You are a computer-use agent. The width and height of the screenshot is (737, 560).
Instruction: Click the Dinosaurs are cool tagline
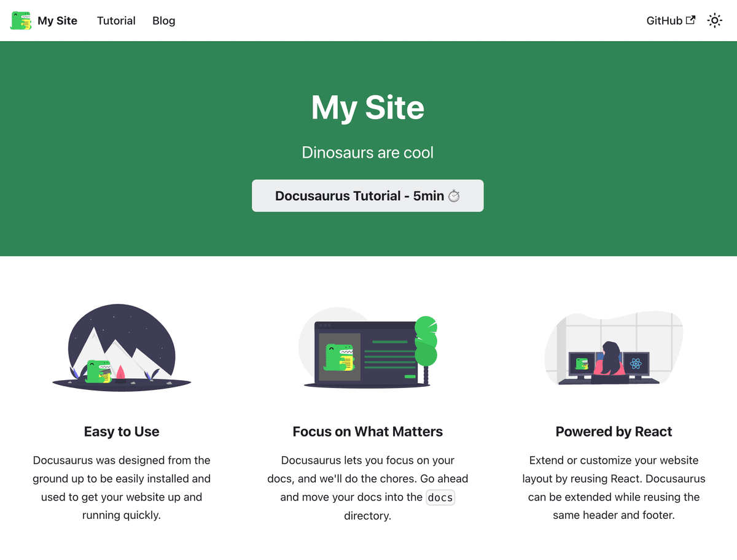[367, 152]
